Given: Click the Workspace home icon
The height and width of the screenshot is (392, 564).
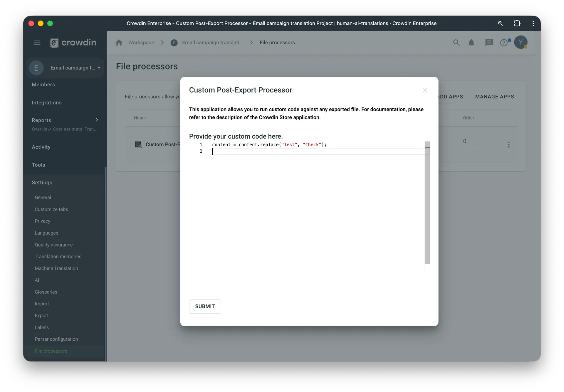Looking at the screenshot, I should 119,43.
